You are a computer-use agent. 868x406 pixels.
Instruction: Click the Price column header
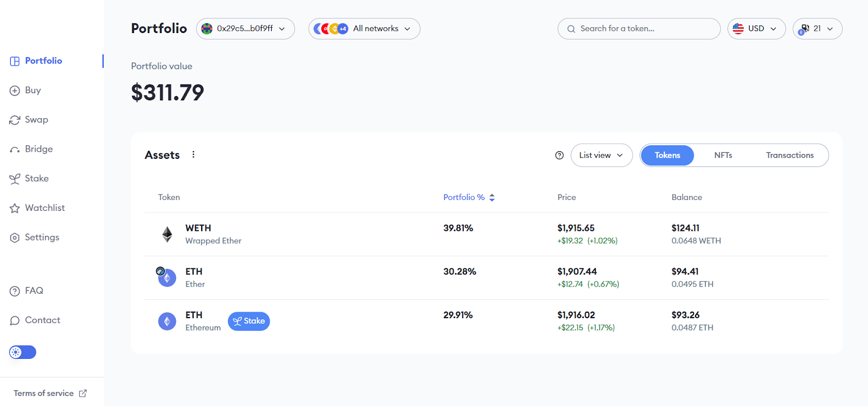566,197
